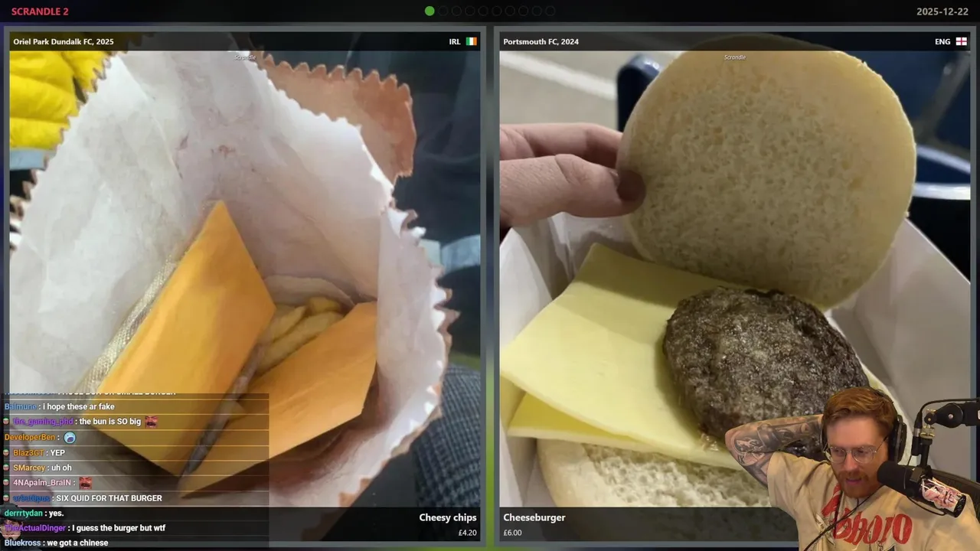Click the Cheeseburger caption

click(534, 518)
